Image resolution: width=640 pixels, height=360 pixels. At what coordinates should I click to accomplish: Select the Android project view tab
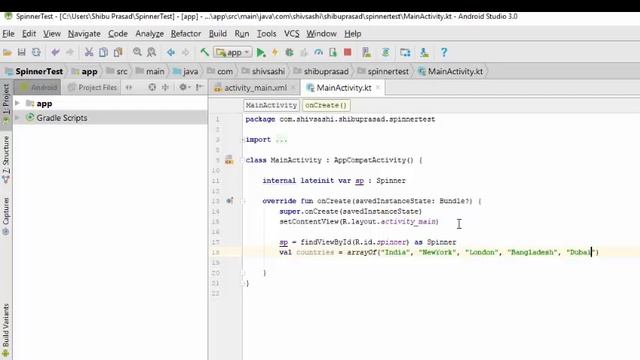[38, 87]
